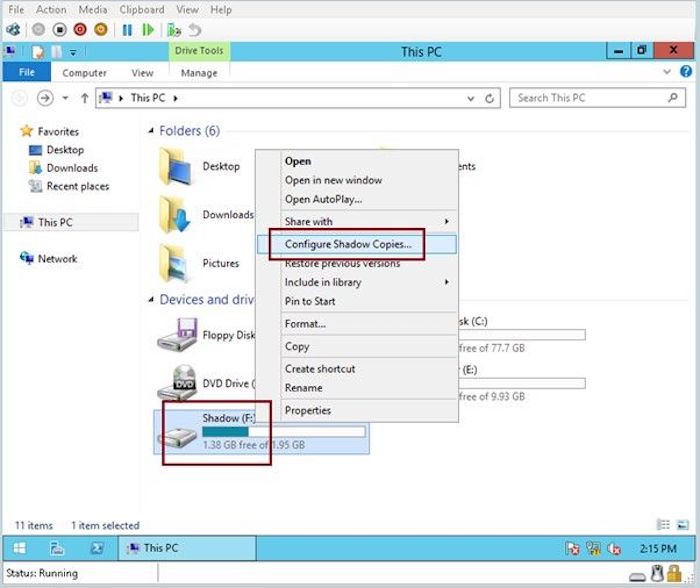Screen dimensions: 700x588
Task: Choose Properties from the context menu
Action: click(x=308, y=410)
